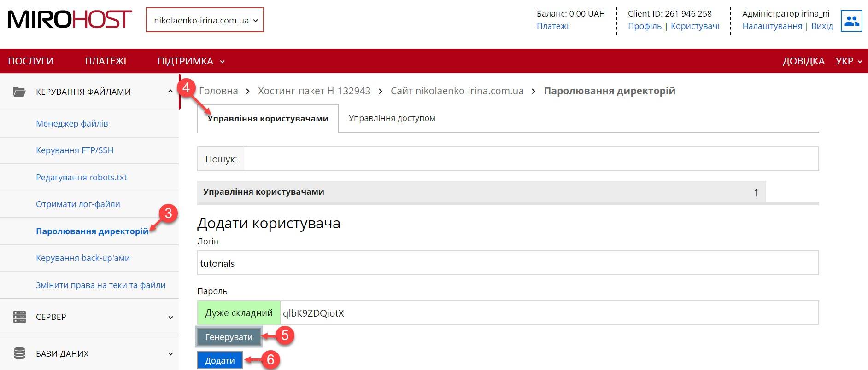
Task: Click into the Пошук search field
Action: (x=531, y=159)
